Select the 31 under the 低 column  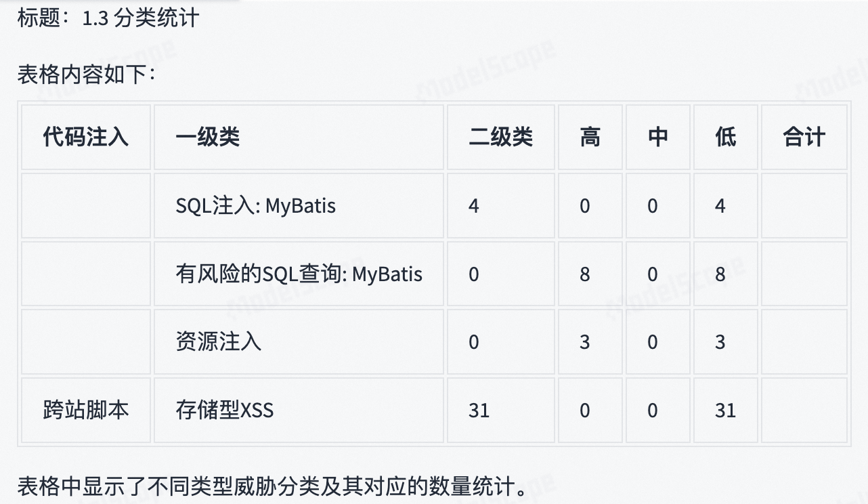pos(725,411)
